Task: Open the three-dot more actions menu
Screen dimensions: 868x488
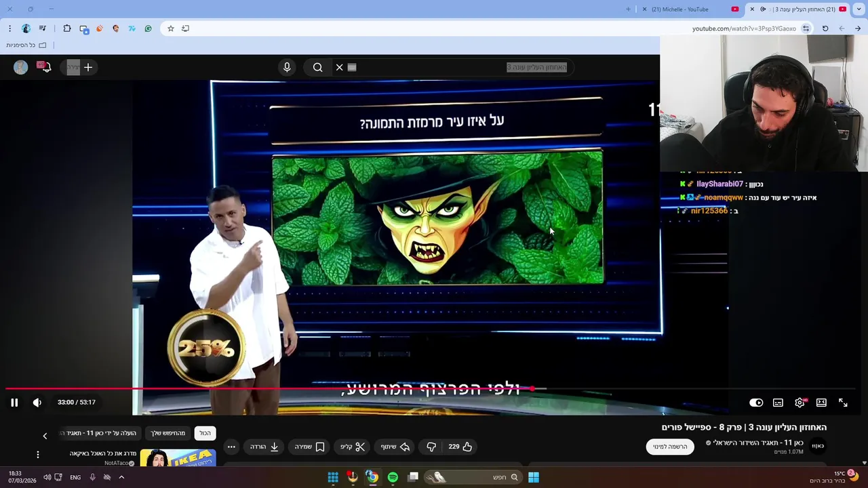Action: point(231,447)
